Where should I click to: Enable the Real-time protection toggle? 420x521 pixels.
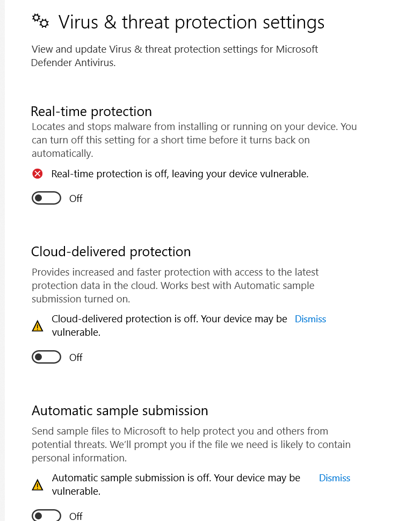pyautogui.click(x=47, y=198)
